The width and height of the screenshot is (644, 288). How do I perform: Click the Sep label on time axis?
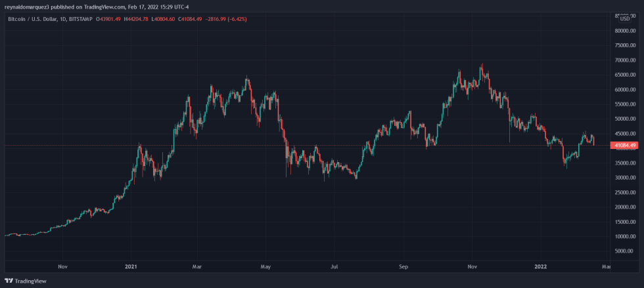click(403, 267)
